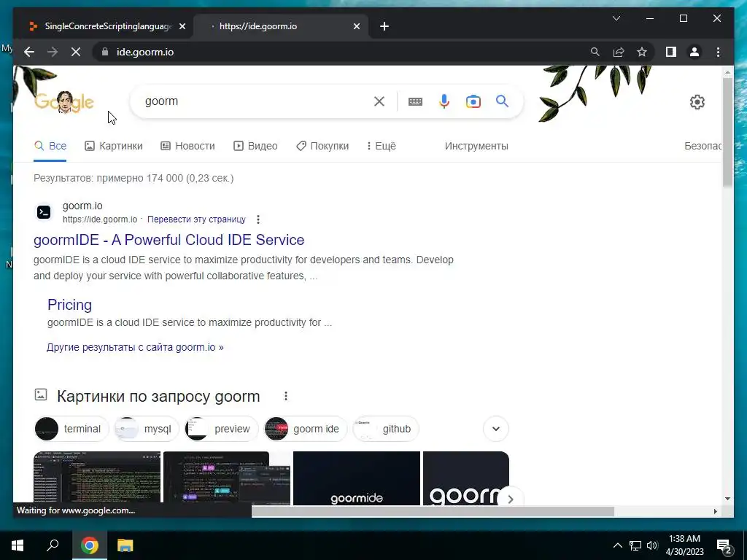This screenshot has width=747, height=560.
Task: Open goormIDE - A Powerful Cloud IDE Service link
Action: (x=169, y=240)
